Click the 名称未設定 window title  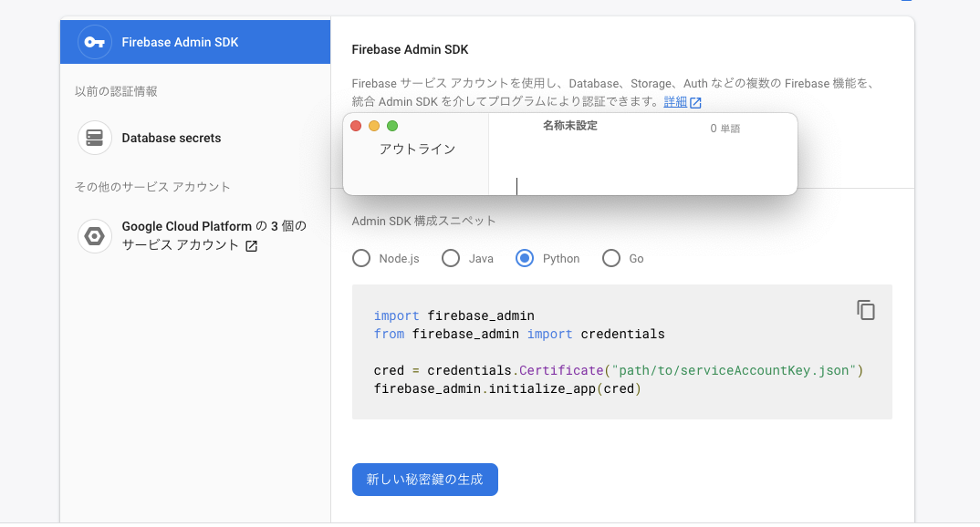(x=570, y=126)
